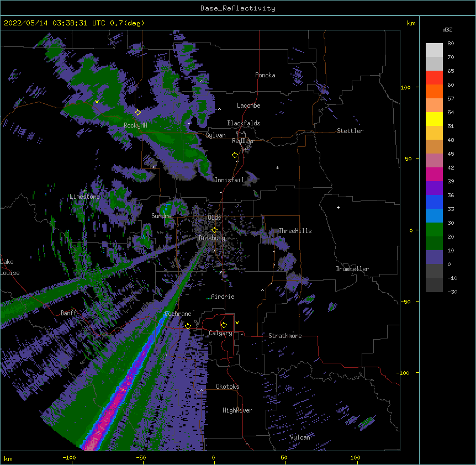This screenshot has width=476, height=465.
Task: Select the yellow diamond marker below RedDeer
Action: 235,155
